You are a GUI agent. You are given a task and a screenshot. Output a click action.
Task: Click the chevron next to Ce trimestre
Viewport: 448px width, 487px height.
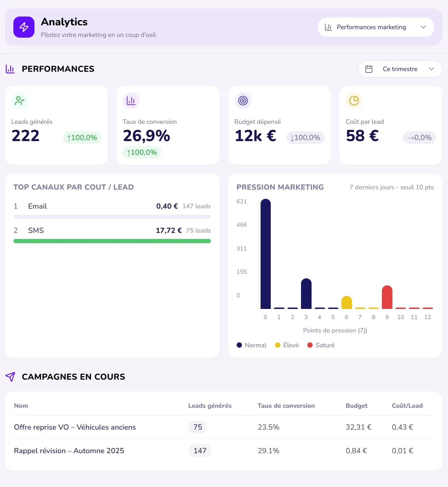coord(431,69)
